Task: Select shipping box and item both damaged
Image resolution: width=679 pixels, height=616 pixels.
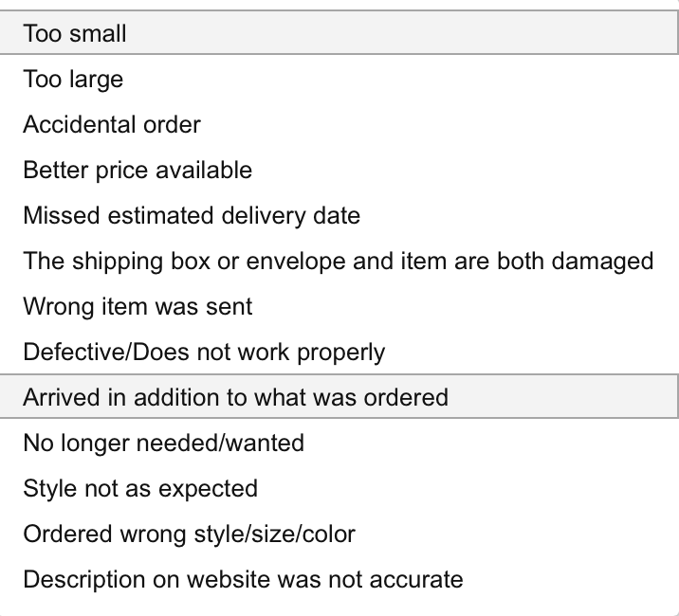Action: pos(339,262)
